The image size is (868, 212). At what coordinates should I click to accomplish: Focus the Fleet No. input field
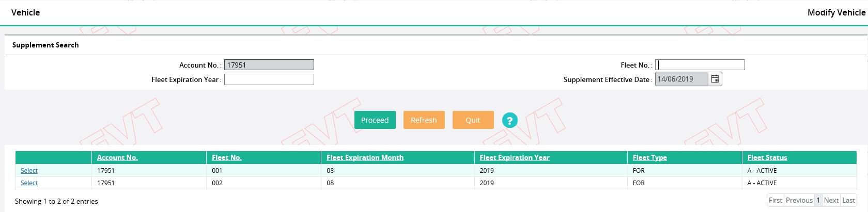(x=700, y=65)
